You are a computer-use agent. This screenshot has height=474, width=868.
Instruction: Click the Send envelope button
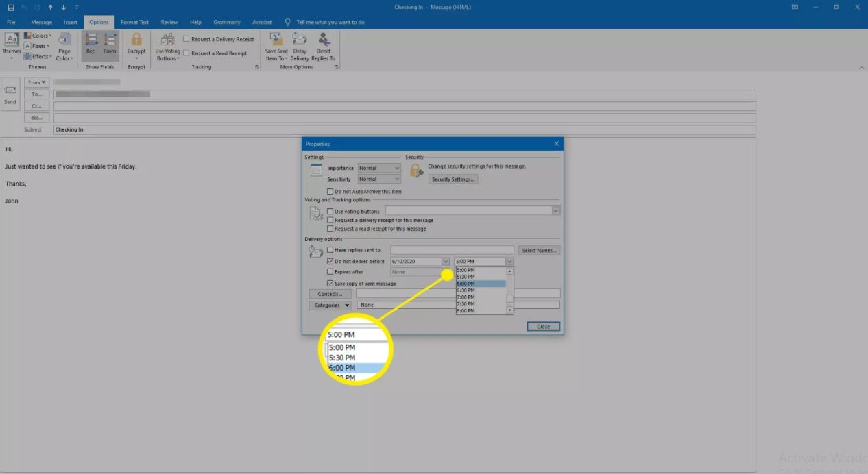point(10,94)
